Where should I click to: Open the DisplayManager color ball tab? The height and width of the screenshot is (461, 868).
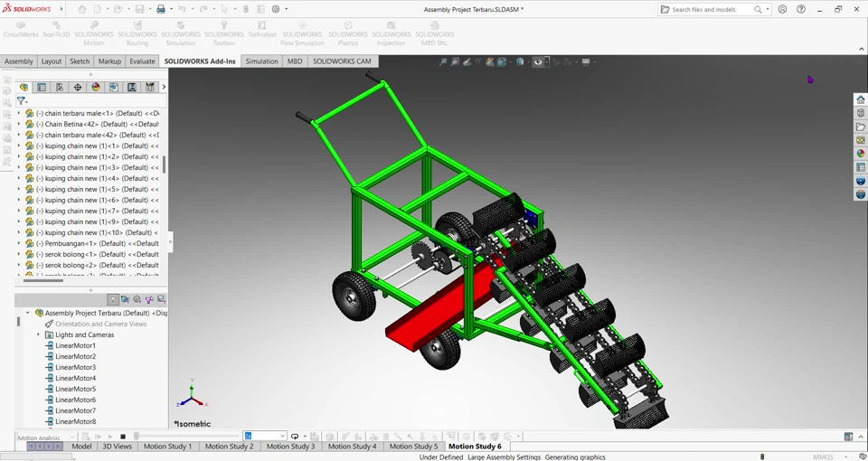tap(96, 87)
